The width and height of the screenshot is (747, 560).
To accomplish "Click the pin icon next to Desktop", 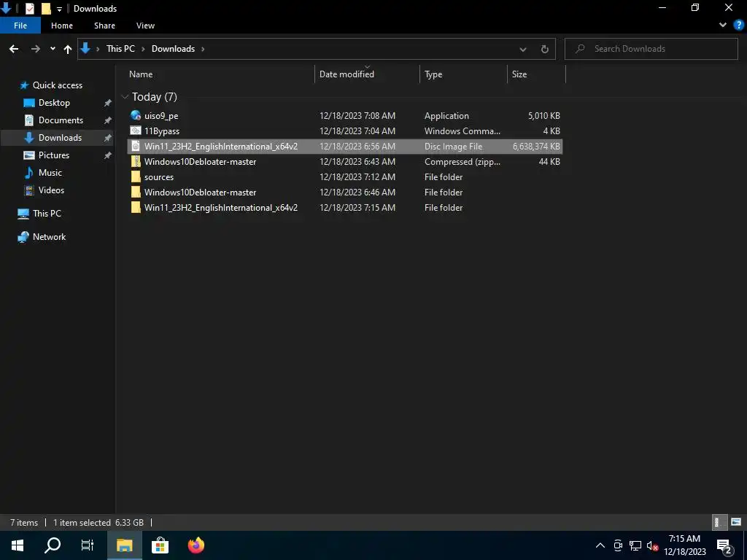I will click(108, 103).
